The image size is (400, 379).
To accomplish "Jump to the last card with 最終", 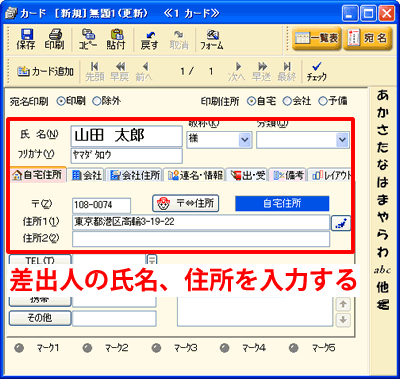I will 287,71.
